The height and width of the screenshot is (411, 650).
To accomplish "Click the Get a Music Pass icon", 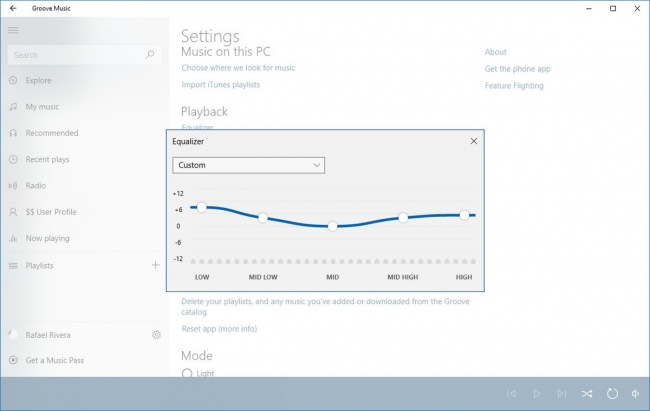I will [13, 360].
